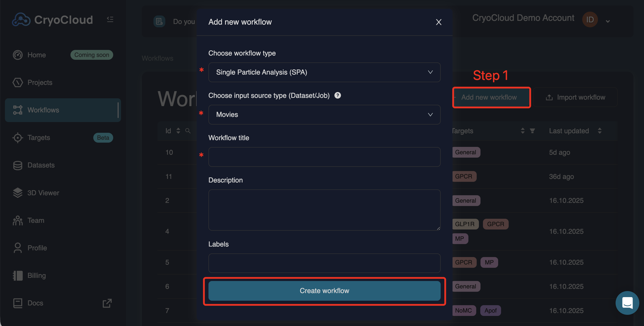The width and height of the screenshot is (644, 326).
Task: Click the help question mark icon
Action: click(338, 95)
